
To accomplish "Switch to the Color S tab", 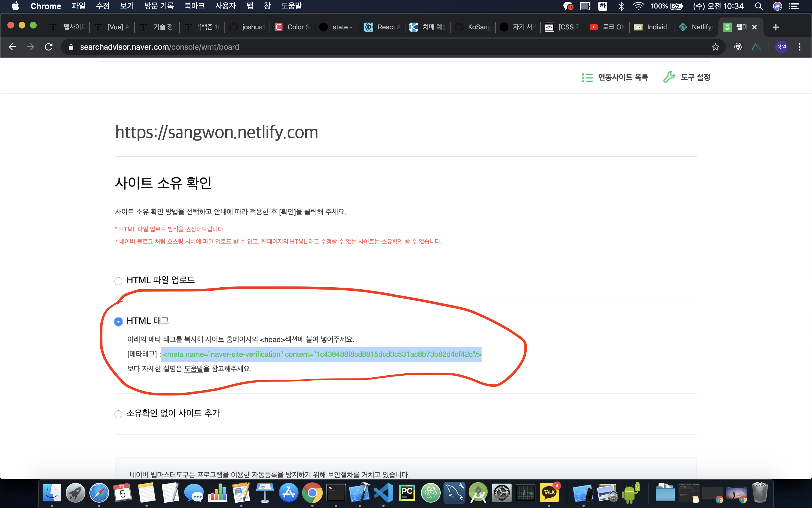I will 292,27.
